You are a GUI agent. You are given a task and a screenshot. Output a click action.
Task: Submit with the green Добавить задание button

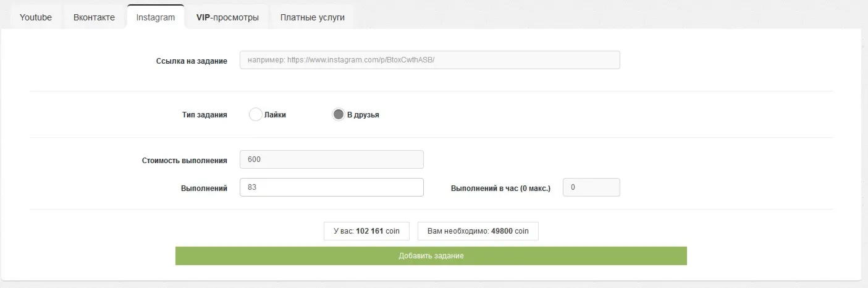click(x=431, y=256)
